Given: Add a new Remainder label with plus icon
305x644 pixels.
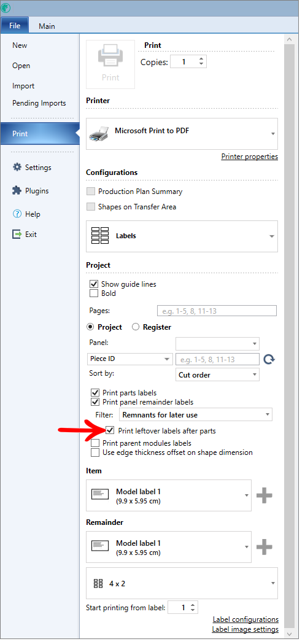Looking at the screenshot, I should coord(264,546).
